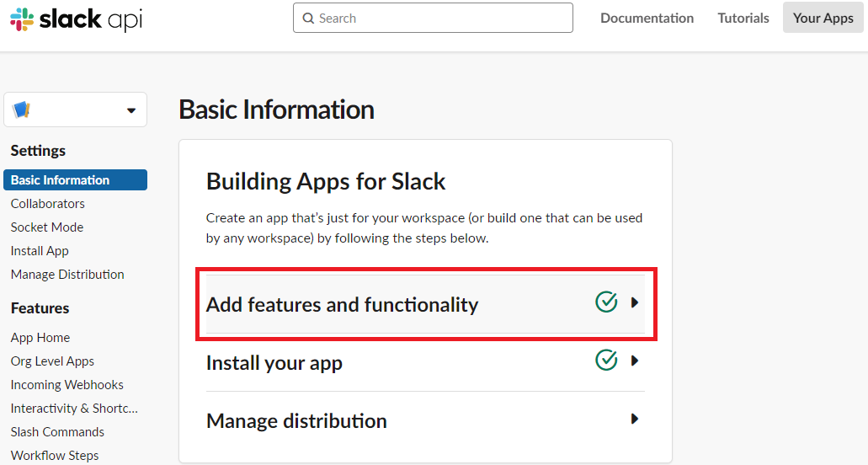Click green checkmark beside Install your app
Viewport: 868px width, 465px height.
606,361
